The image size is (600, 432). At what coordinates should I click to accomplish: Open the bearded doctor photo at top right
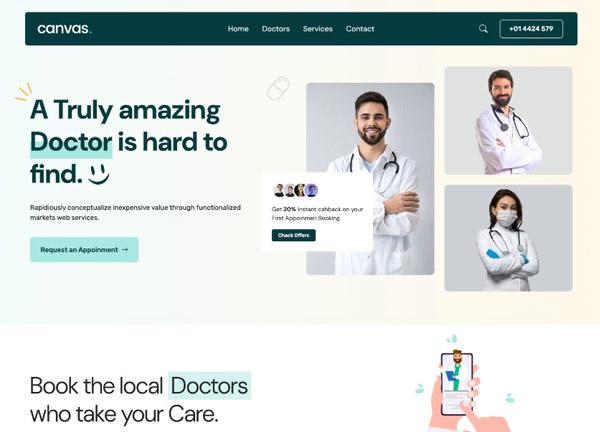[x=508, y=121]
